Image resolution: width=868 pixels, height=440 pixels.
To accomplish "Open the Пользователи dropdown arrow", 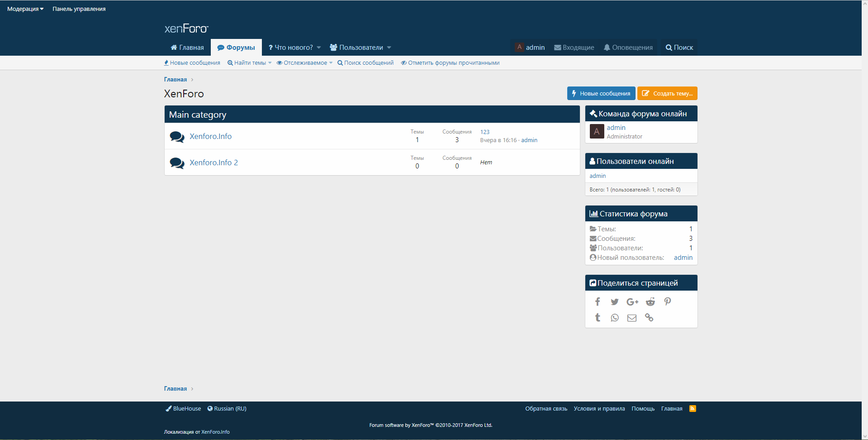I will 389,48.
